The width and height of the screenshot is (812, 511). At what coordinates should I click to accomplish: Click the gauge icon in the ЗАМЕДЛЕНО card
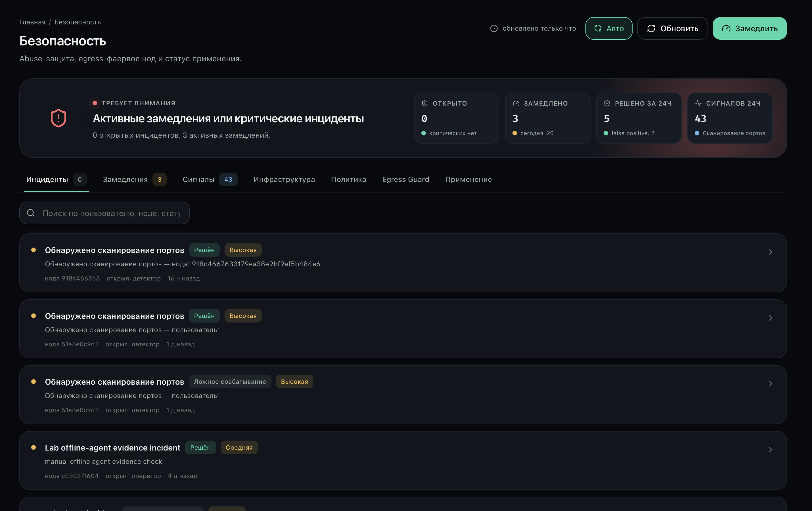point(516,104)
